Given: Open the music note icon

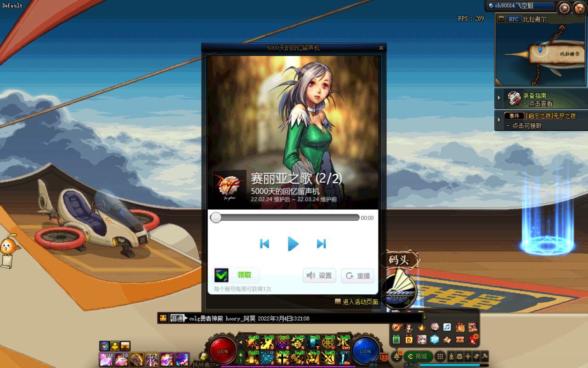Looking at the screenshot, I should (447, 327).
